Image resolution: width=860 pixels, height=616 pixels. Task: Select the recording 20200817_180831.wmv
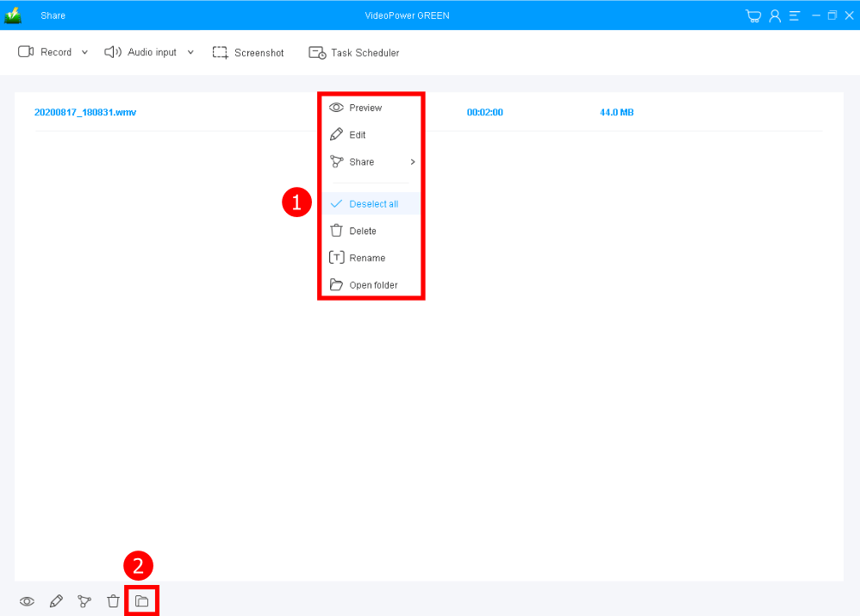coord(84,112)
